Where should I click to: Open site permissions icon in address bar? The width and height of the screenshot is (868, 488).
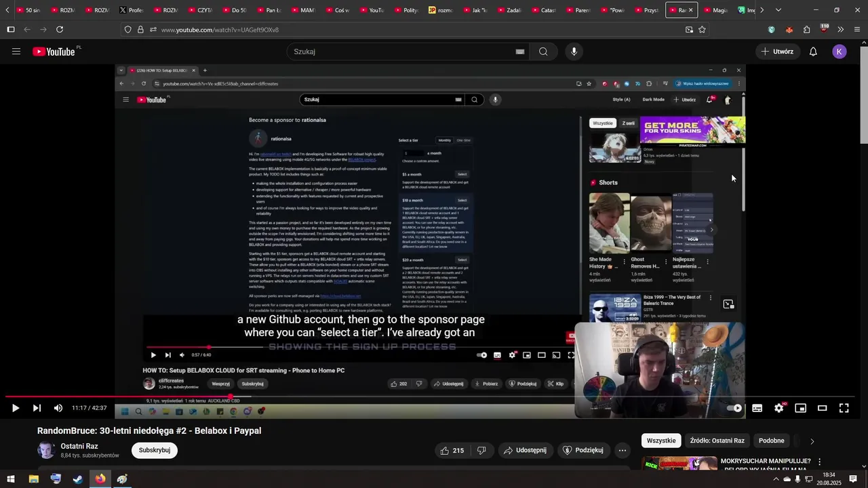[153, 30]
